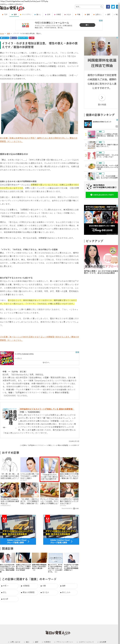This screenshot has width=120, height=644.
Task: Open ranking item 2 食後すぐ寝る article
Action: pyautogui.click(x=101, y=145)
